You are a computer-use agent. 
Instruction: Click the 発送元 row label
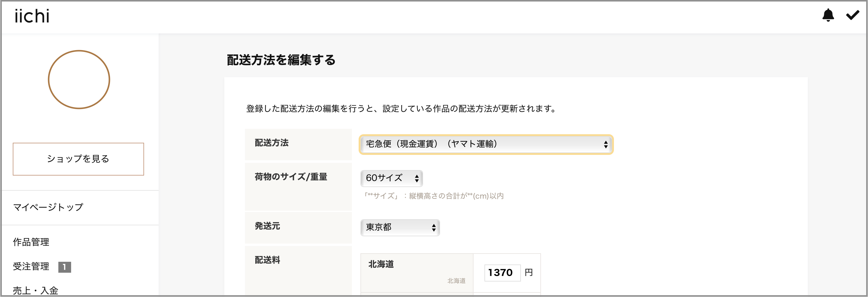[267, 226]
